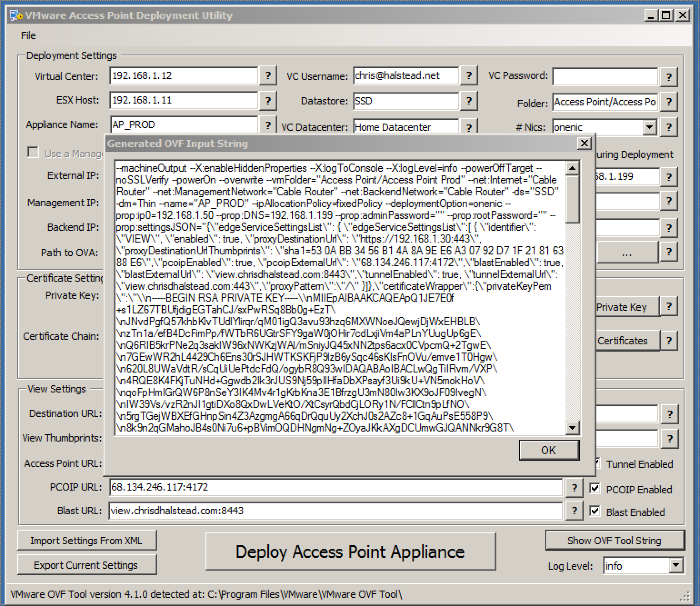700x606 pixels.
Task: Click Import Settings From XML
Action: 86,541
